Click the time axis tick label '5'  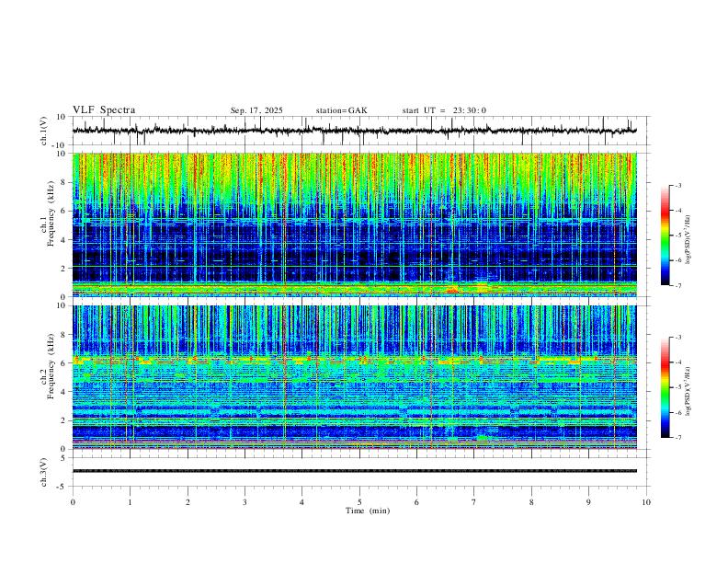(359, 502)
